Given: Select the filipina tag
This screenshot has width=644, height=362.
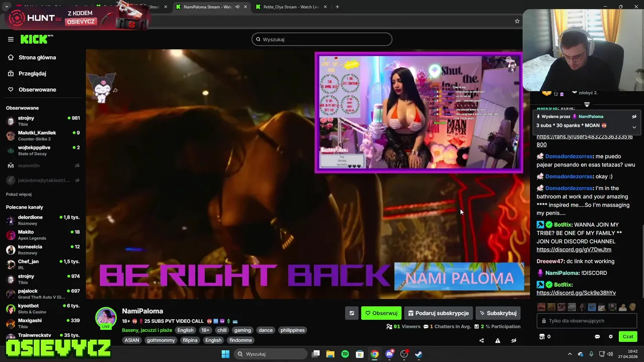Looking at the screenshot, I should point(190,340).
